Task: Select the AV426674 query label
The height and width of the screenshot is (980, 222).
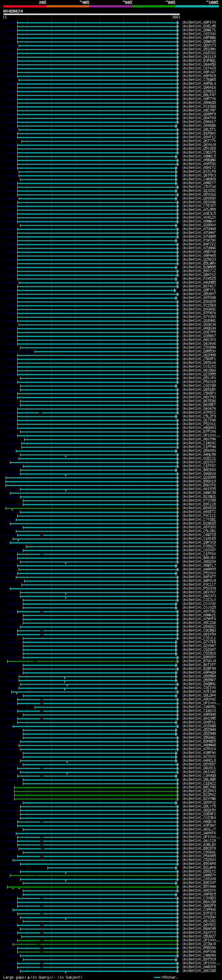Action: pyautogui.click(x=13, y=11)
